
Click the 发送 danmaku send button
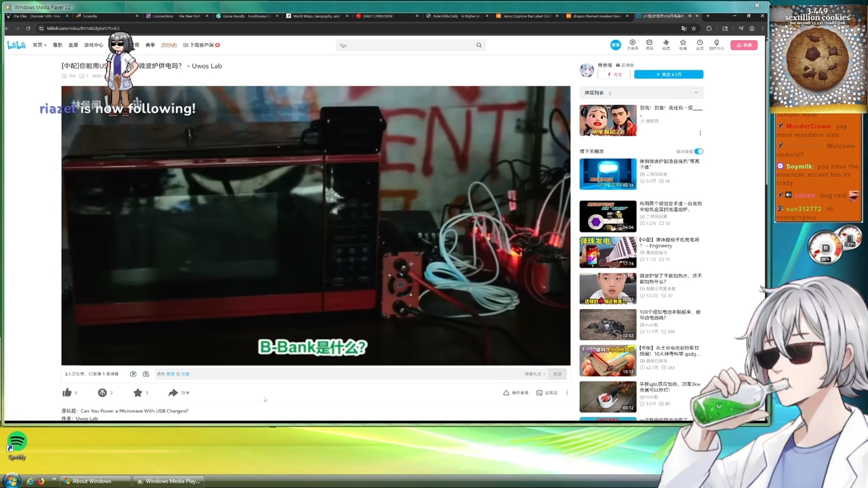[x=557, y=374]
